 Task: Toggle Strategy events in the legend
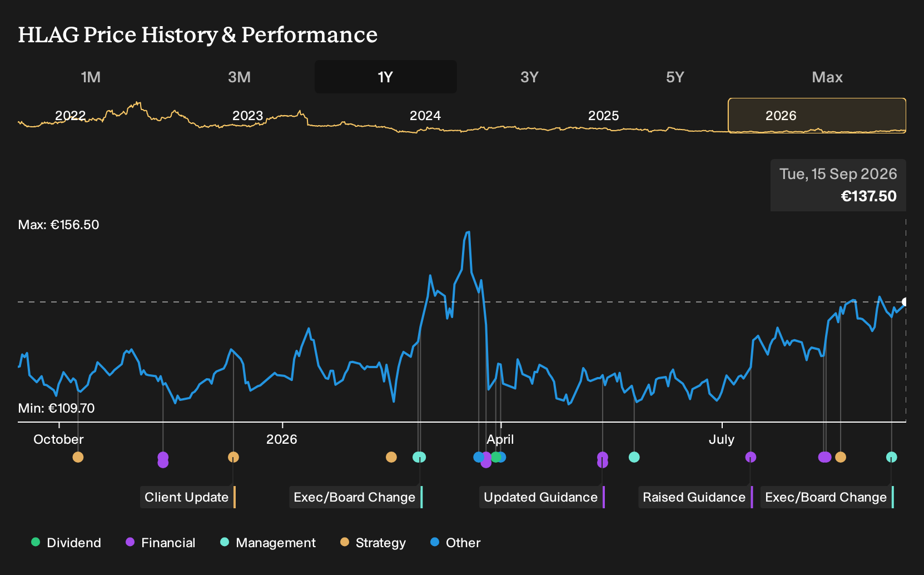[373, 543]
